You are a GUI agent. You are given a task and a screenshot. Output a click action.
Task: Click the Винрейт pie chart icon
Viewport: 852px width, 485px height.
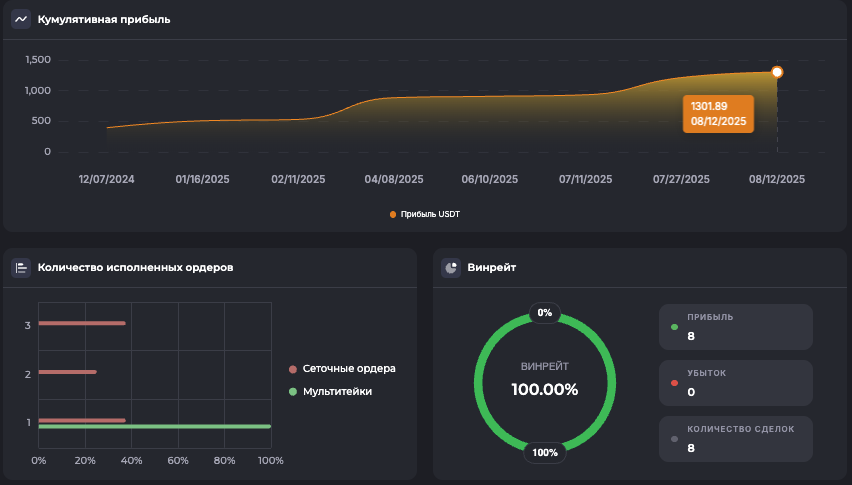451,267
